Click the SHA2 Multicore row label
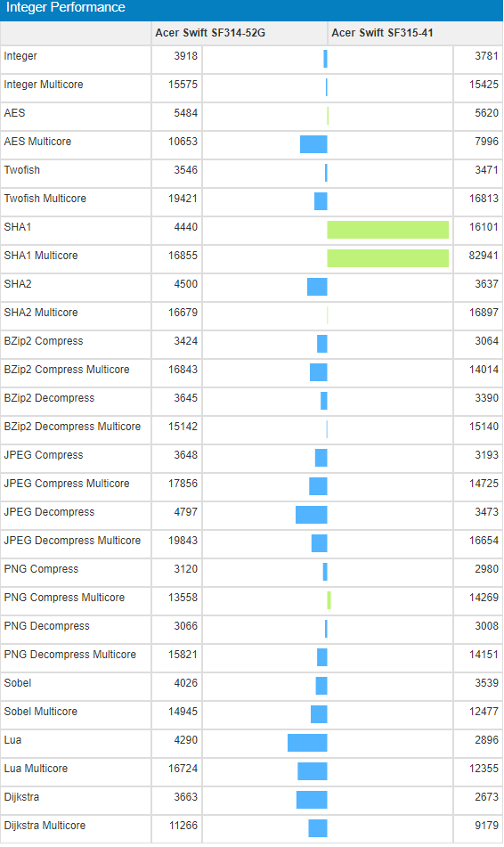The height and width of the screenshot is (847, 504). (x=41, y=313)
